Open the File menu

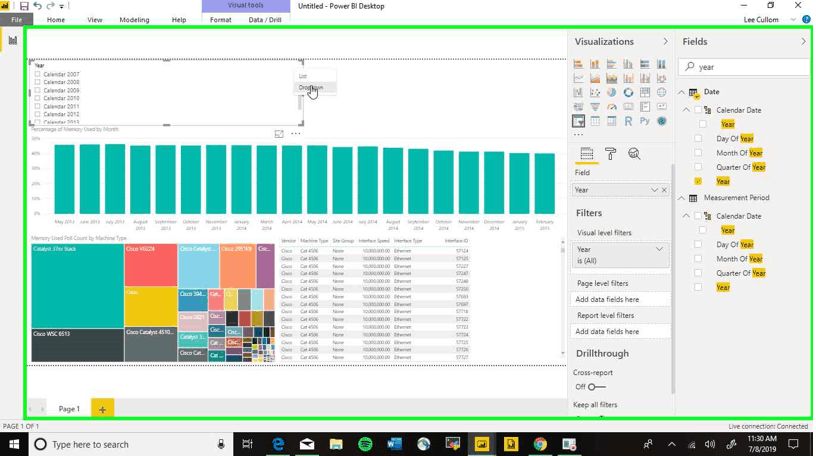17,20
